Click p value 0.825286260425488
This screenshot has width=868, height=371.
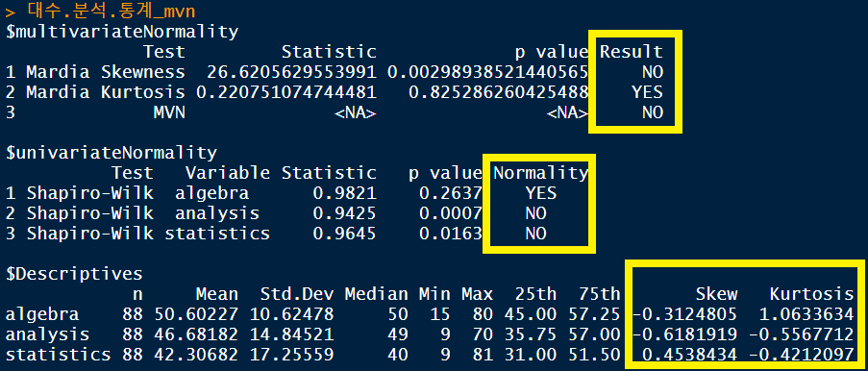[499, 92]
